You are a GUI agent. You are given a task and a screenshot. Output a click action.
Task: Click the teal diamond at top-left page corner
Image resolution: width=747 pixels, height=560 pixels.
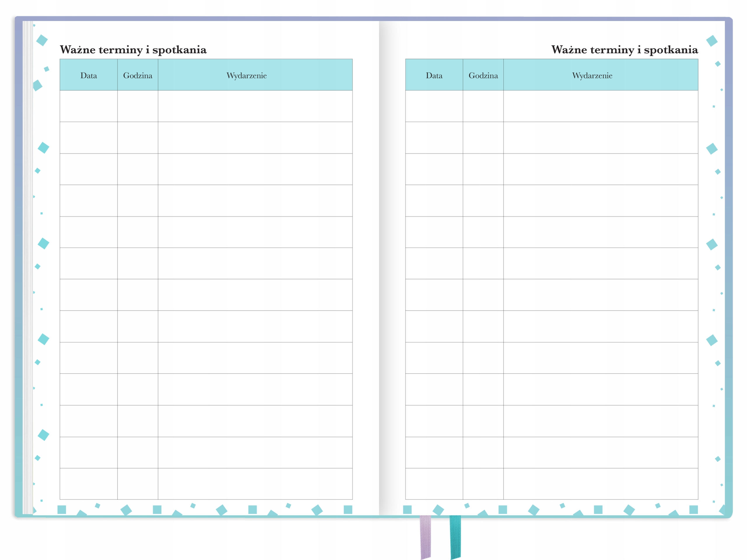pyautogui.click(x=42, y=40)
